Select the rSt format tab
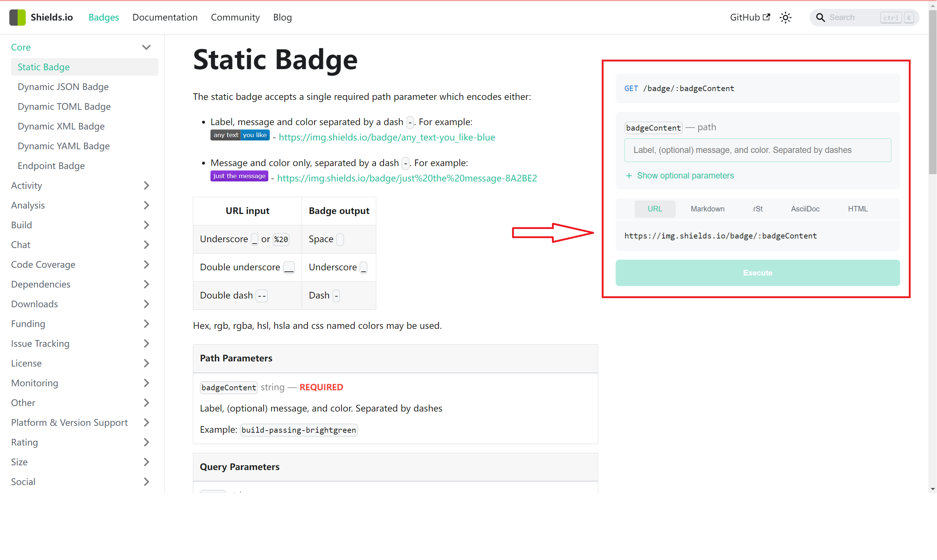The width and height of the screenshot is (937, 560). pyautogui.click(x=758, y=209)
